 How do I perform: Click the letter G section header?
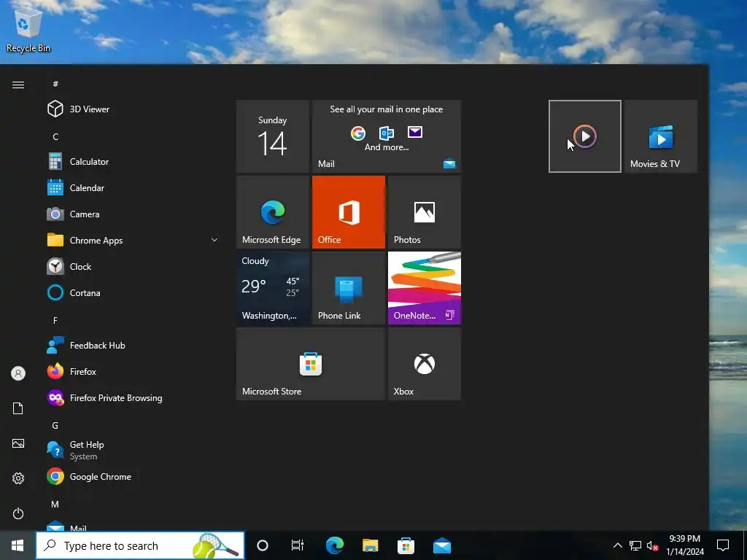click(55, 425)
